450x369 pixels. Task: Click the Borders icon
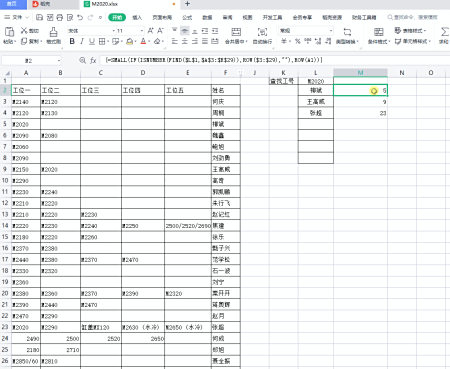(102, 41)
